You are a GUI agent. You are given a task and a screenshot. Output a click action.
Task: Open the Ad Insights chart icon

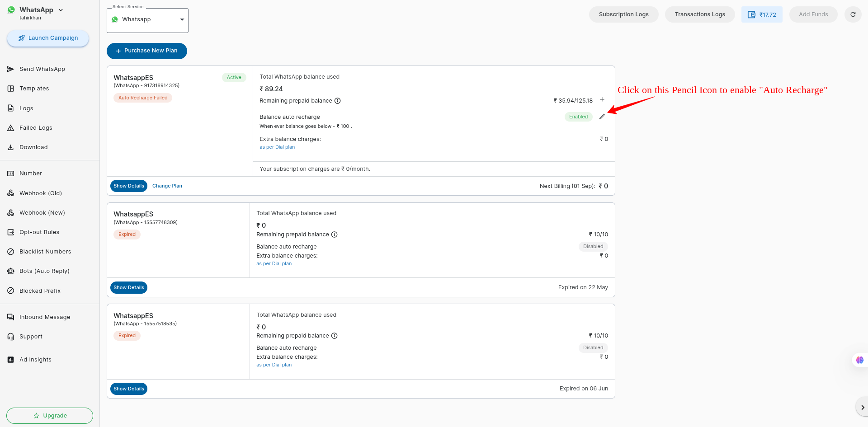[10, 360]
